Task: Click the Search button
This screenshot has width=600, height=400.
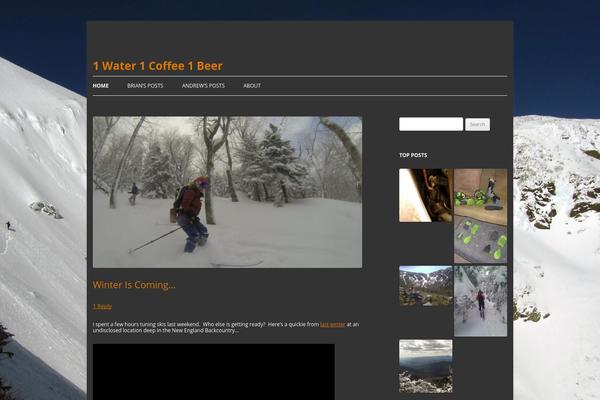Action: [477, 124]
